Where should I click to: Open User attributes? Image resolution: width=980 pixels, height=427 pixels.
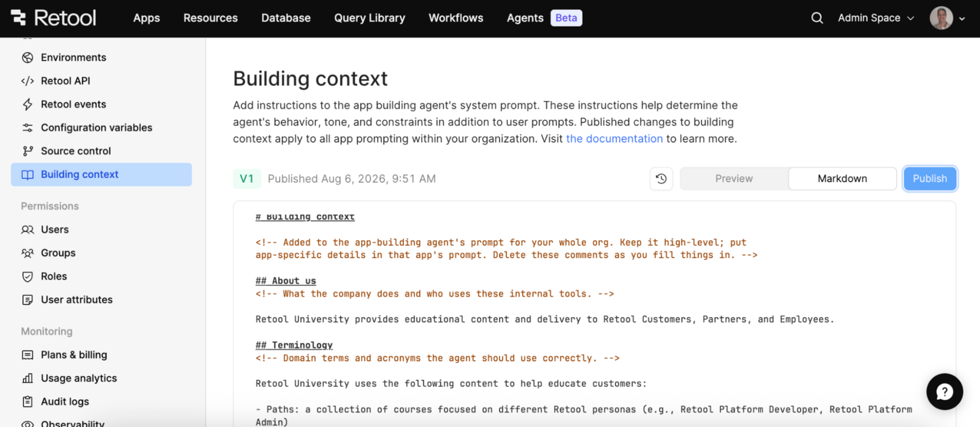[101, 300]
